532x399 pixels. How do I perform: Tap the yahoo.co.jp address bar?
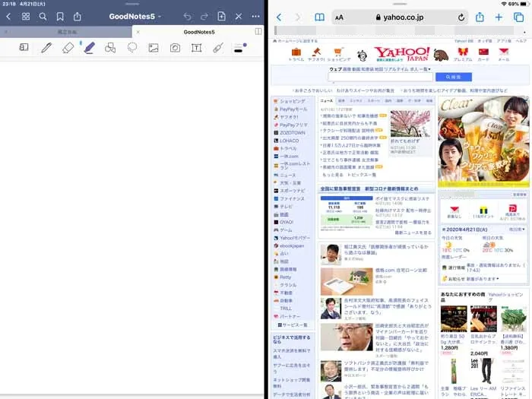(400, 17)
